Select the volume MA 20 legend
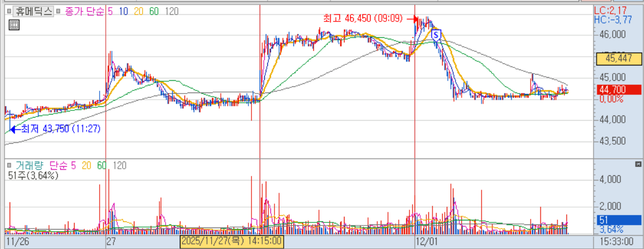The image size is (644, 249). tap(86, 165)
